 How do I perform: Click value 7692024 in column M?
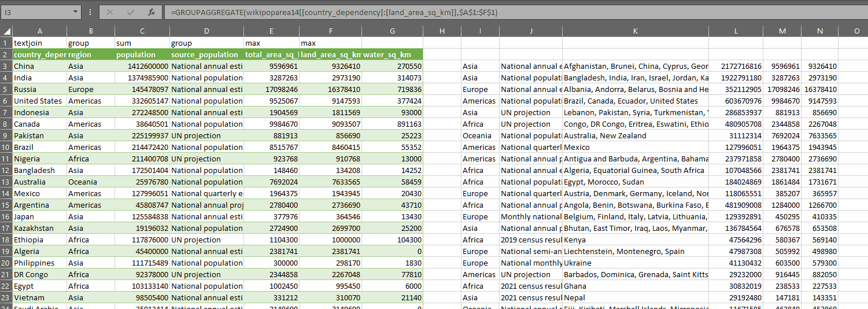[x=782, y=135]
